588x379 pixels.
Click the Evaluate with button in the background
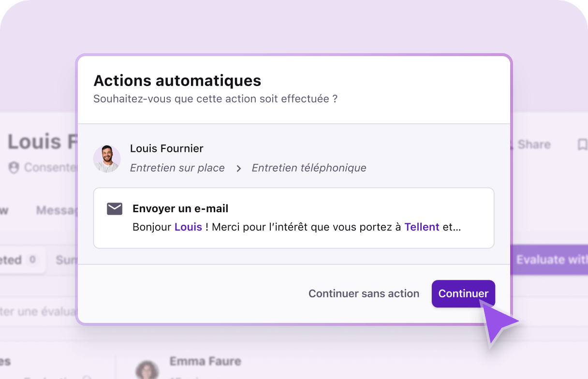coord(551,260)
